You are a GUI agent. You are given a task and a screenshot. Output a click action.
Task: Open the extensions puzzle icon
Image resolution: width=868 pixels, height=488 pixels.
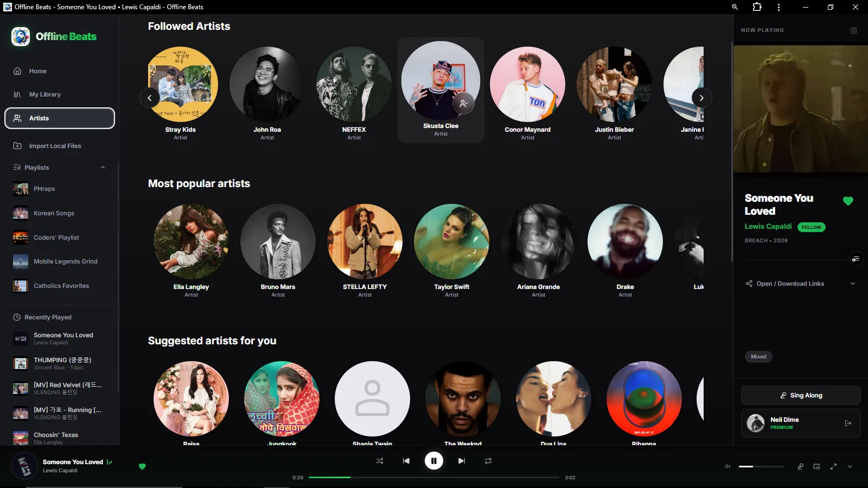[757, 7]
